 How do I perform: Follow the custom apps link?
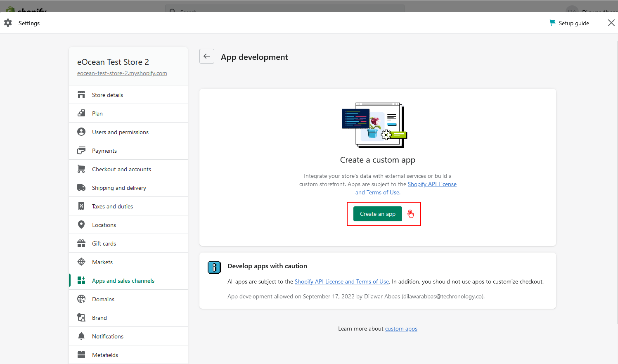coord(401,329)
